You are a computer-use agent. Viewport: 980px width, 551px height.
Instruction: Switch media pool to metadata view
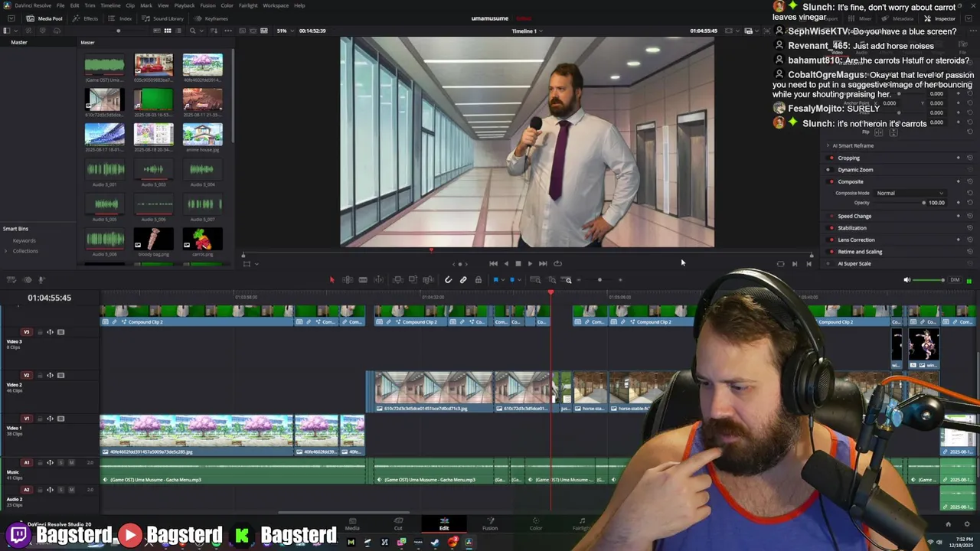point(157,31)
